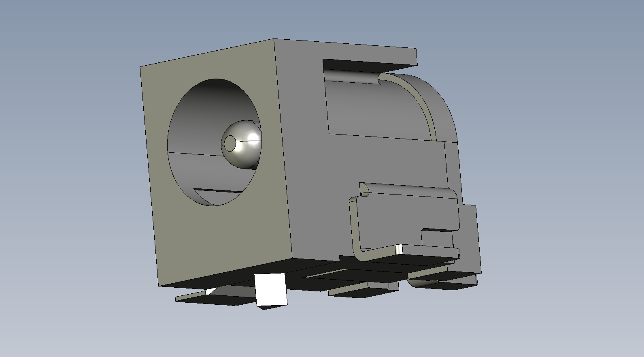Select the flat solder tab at bottom left

click(215, 299)
